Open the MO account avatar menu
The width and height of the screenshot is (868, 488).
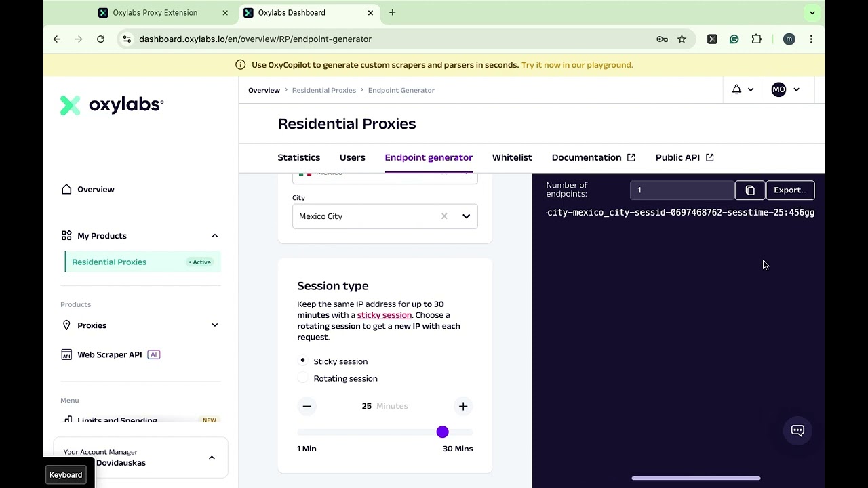[x=778, y=89]
